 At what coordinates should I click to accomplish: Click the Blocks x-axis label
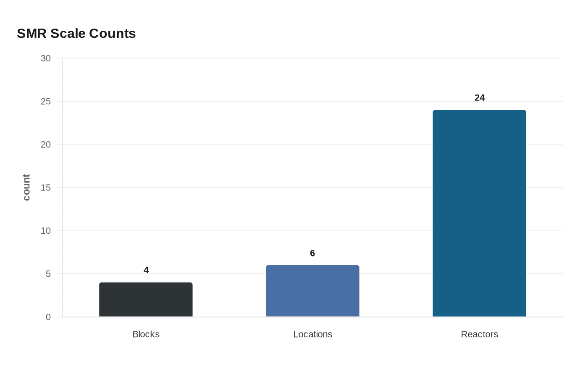146,334
